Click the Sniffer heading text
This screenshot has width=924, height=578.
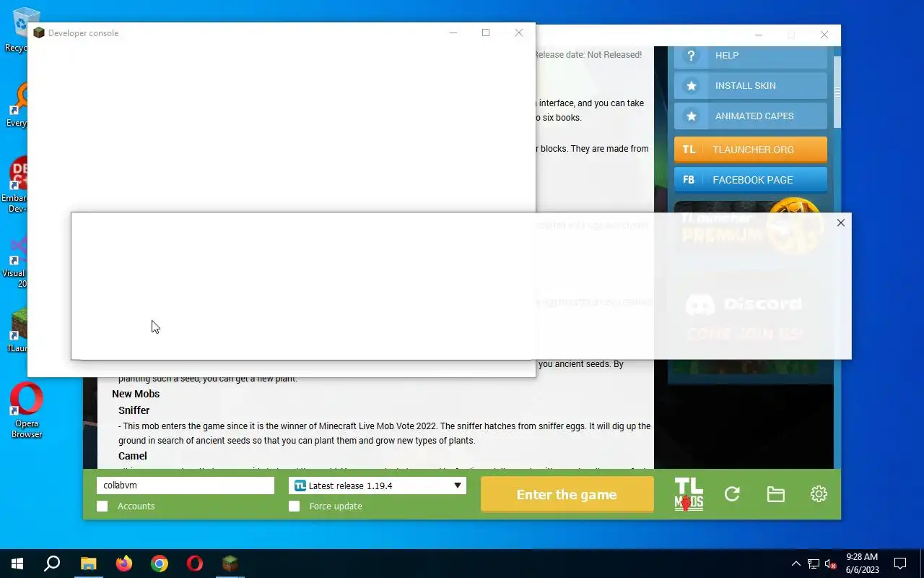[134, 410]
